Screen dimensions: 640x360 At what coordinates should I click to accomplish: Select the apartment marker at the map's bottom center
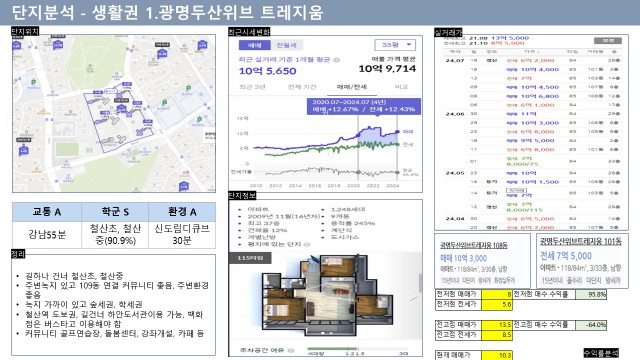click(x=184, y=186)
